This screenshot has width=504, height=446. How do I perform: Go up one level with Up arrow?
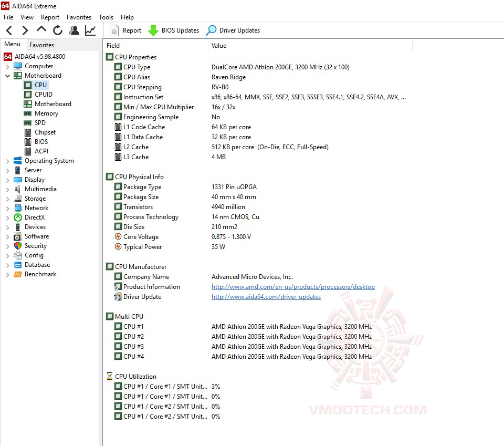[x=41, y=30]
